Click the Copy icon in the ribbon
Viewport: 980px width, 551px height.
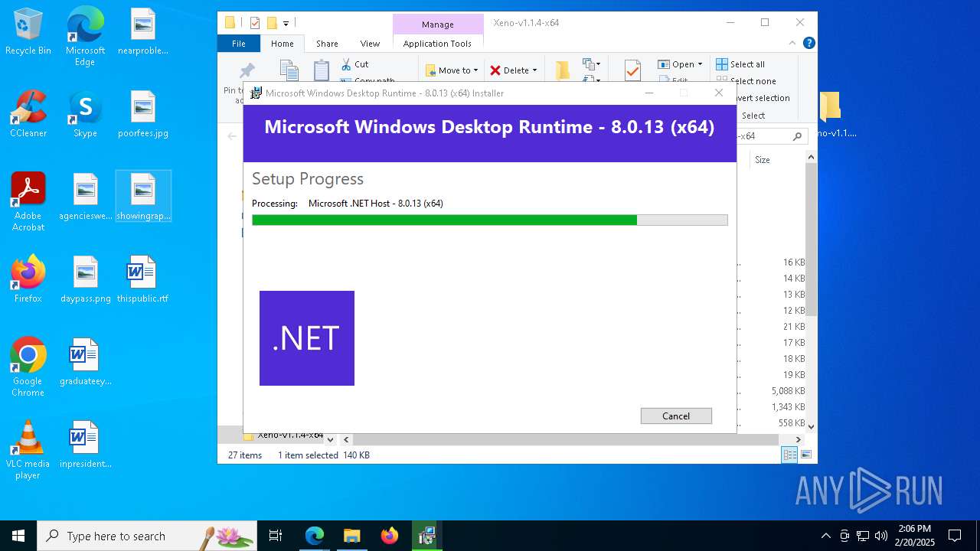click(289, 70)
